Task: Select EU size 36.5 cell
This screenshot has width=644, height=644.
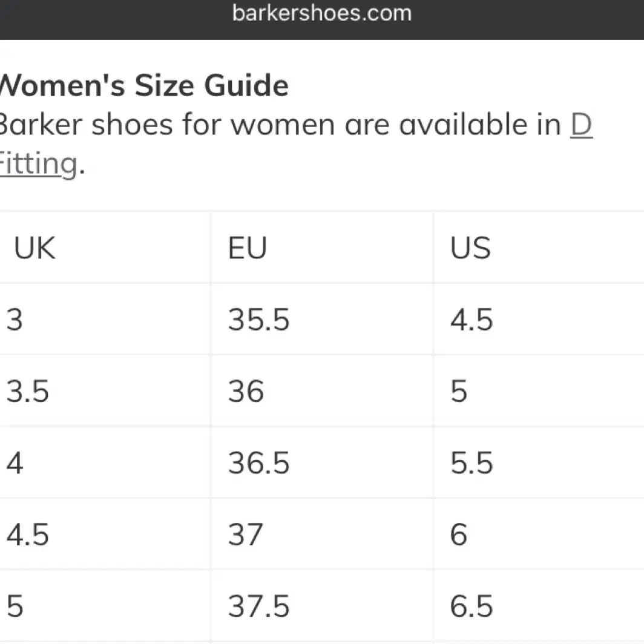Action: (322, 462)
